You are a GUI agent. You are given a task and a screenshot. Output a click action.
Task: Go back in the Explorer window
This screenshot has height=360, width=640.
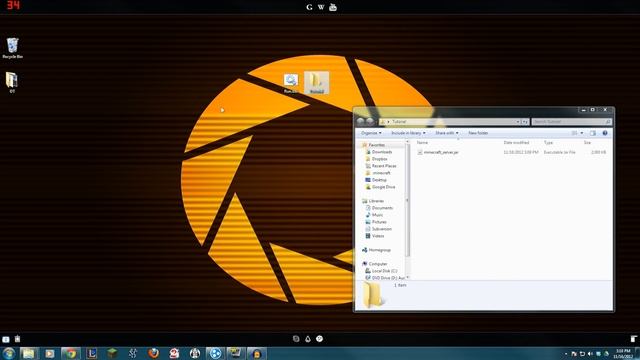tap(360, 121)
